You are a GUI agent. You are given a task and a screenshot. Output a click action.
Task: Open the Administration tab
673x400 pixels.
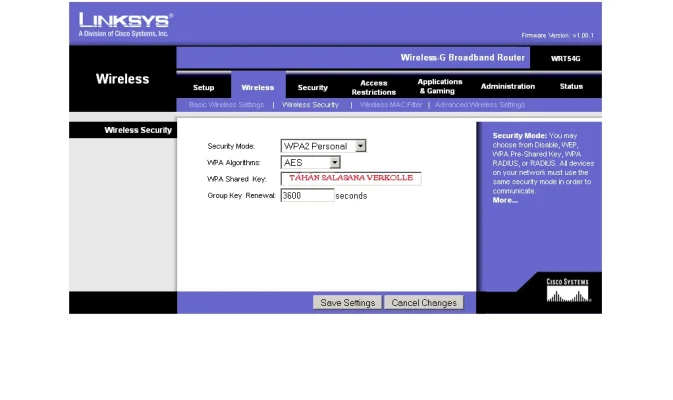click(507, 87)
